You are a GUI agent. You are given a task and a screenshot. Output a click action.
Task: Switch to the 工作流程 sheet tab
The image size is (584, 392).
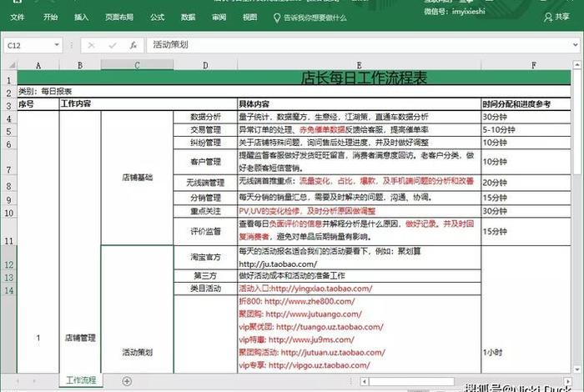81,380
